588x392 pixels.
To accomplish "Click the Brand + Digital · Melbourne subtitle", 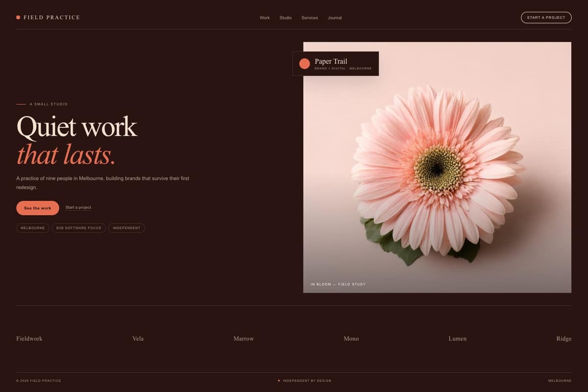I will [343, 69].
